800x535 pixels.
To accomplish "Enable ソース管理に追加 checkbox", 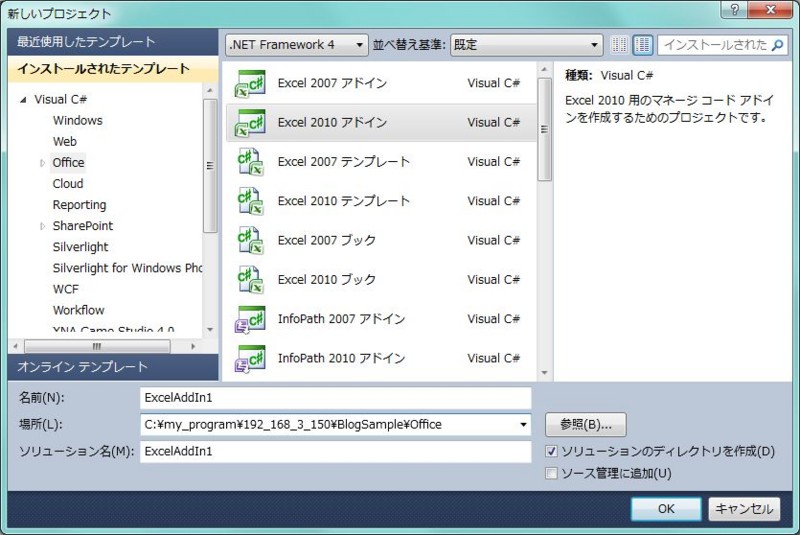I will pos(551,473).
